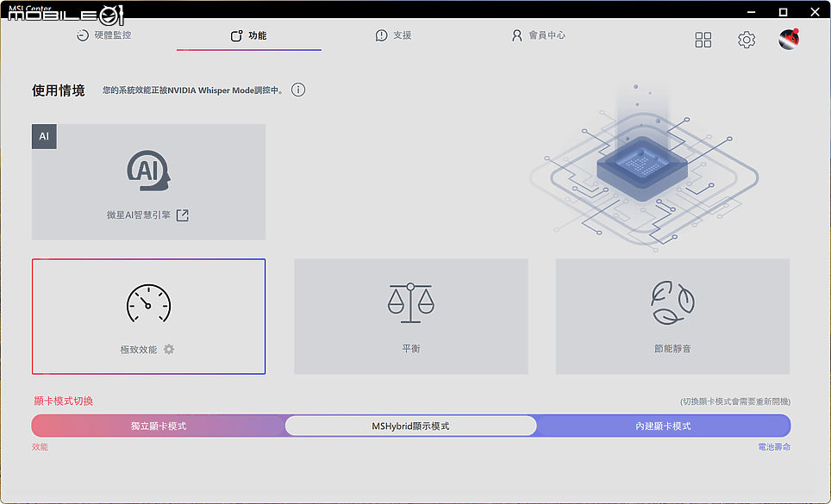
Task: Click the 使用情境 heading
Action: (59, 90)
